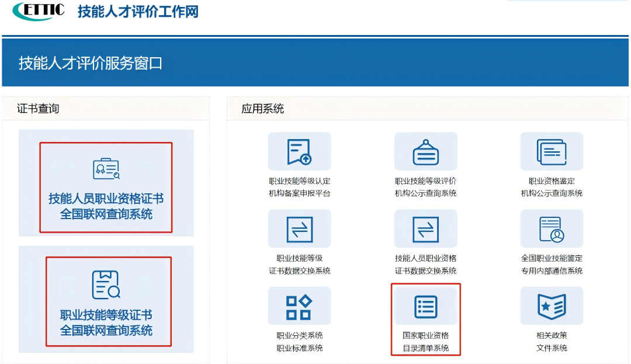Open 职业资格鉴定 机构公示查询系统 text link
Image resolution: width=631 pixels, height=364 pixels.
[552, 187]
